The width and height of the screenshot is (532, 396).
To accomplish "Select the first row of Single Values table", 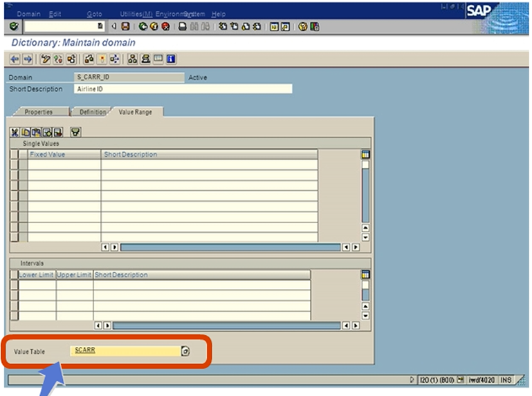I will coord(14,164).
